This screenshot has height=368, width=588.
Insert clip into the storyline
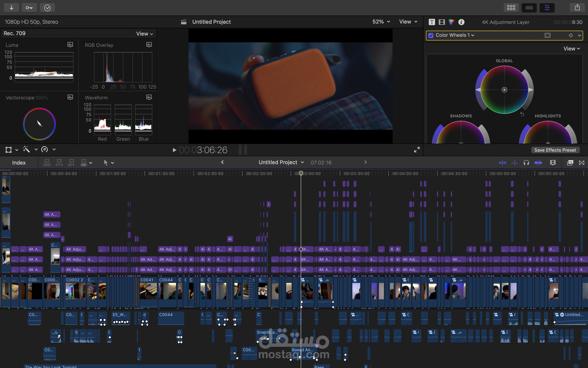59,163
